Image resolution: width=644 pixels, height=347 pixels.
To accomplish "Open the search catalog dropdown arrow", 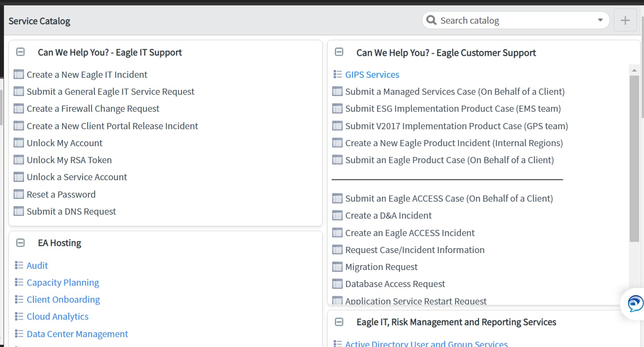I will point(601,20).
